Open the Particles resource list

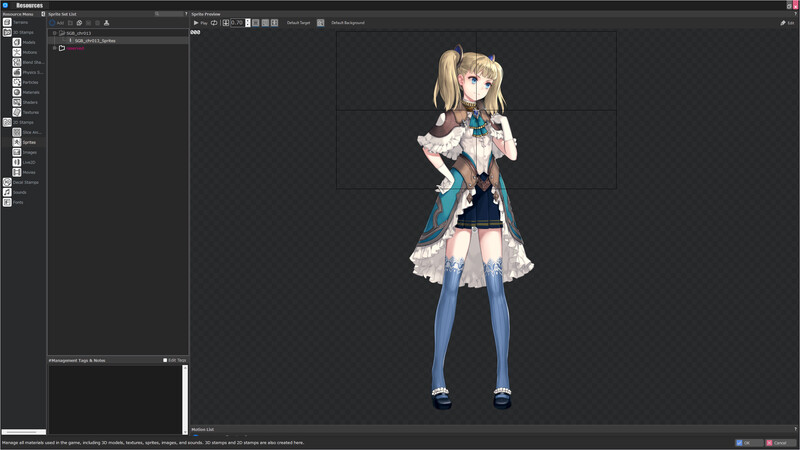coord(26,82)
